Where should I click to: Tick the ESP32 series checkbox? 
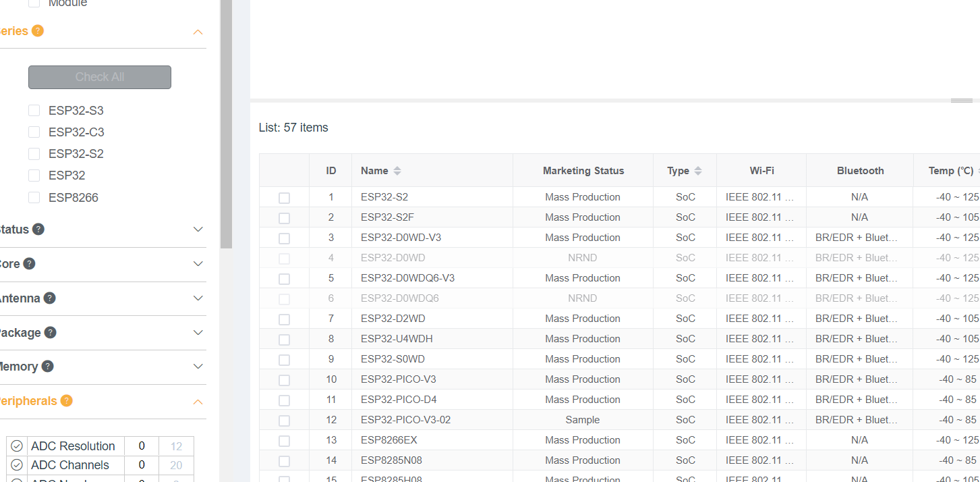pos(34,175)
